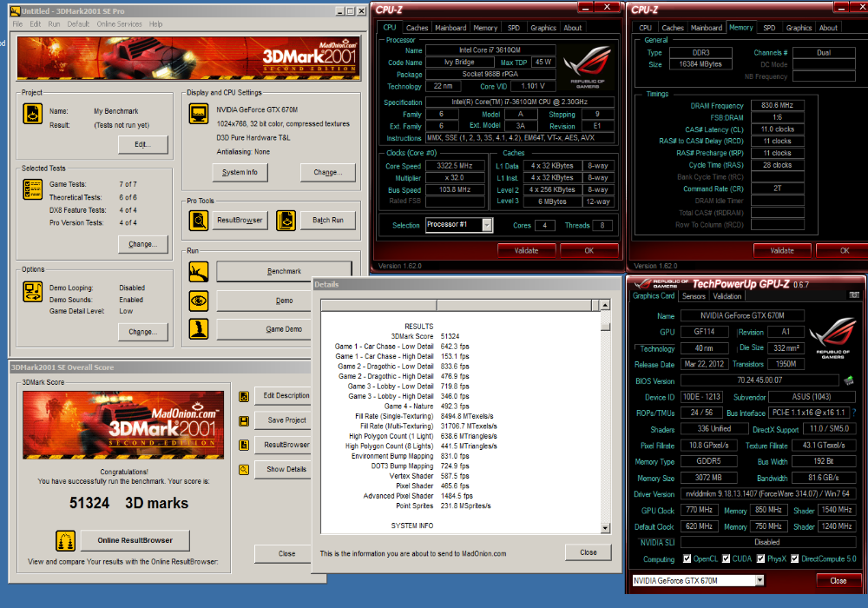
Task: Open the GPU selector dropdown in GPU-Z
Action: tap(759, 580)
